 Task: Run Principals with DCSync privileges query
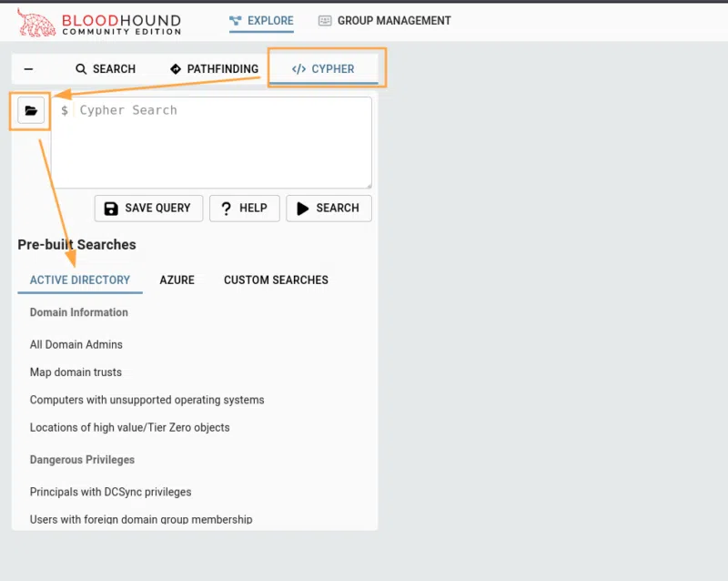click(x=110, y=492)
